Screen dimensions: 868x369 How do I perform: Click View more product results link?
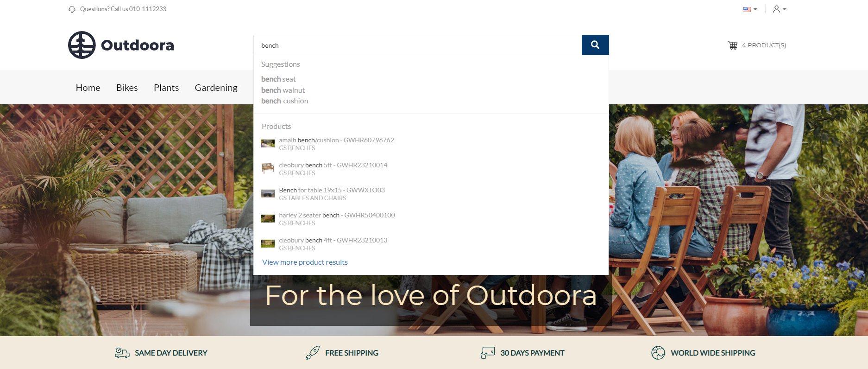tap(305, 262)
